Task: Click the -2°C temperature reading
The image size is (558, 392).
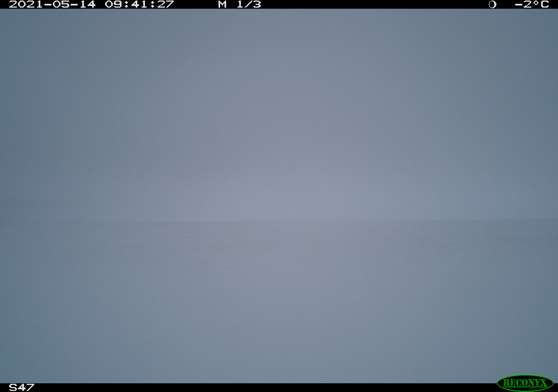Action: [x=532, y=4]
